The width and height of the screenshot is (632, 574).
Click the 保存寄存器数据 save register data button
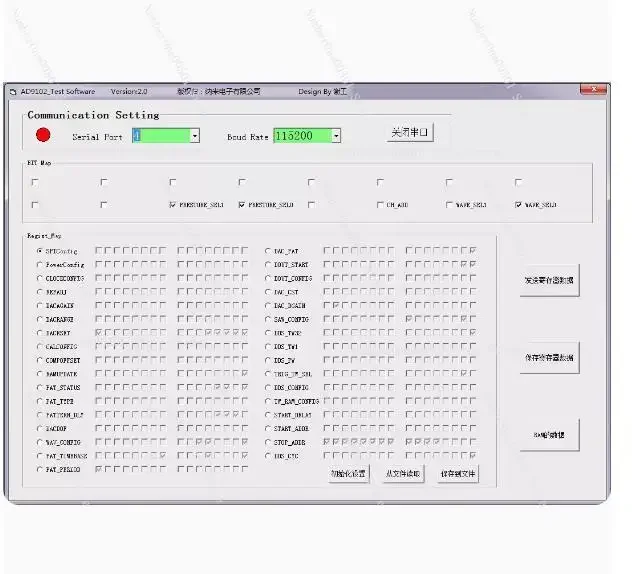coord(549,358)
